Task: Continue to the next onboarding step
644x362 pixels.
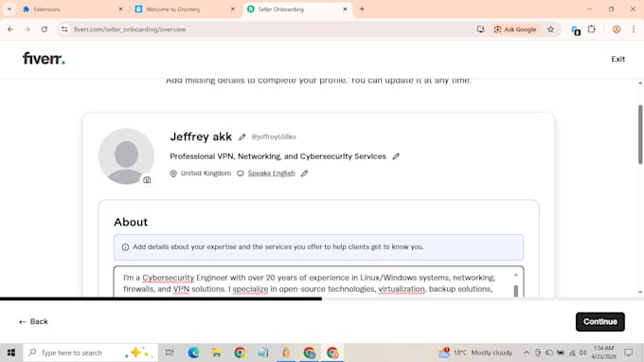Action: pyautogui.click(x=600, y=322)
